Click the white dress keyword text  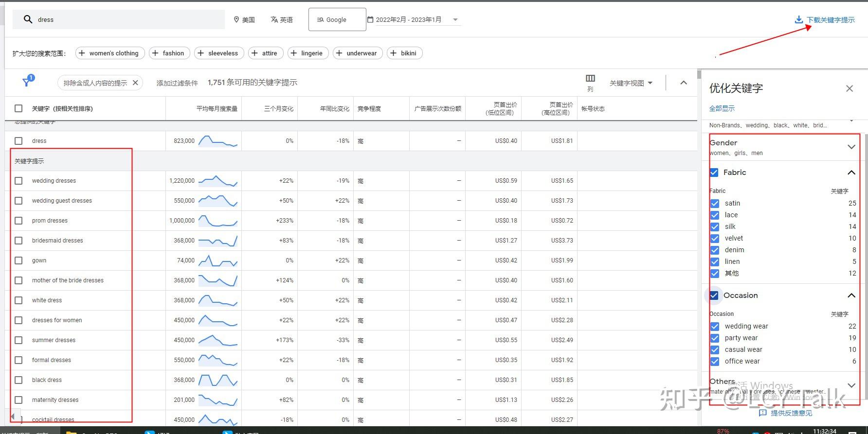(x=47, y=300)
